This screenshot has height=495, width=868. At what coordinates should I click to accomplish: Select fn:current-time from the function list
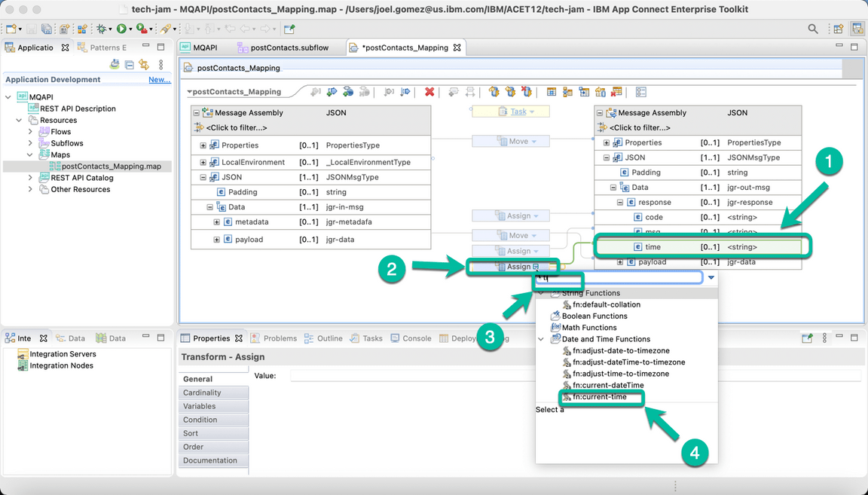601,396
